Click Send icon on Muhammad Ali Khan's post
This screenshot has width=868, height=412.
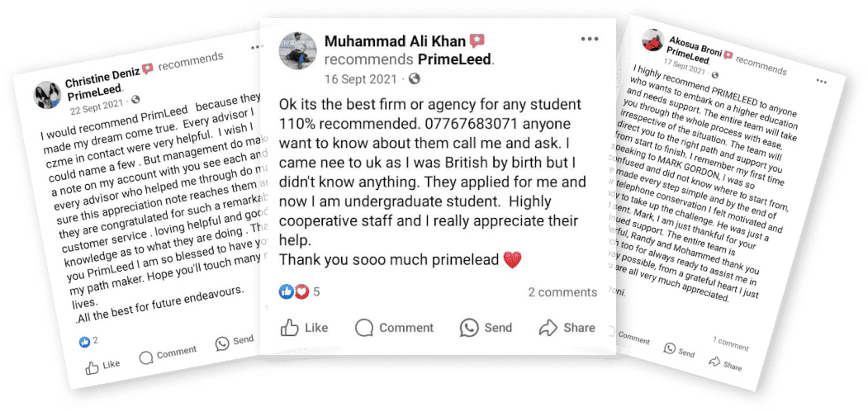(x=470, y=328)
